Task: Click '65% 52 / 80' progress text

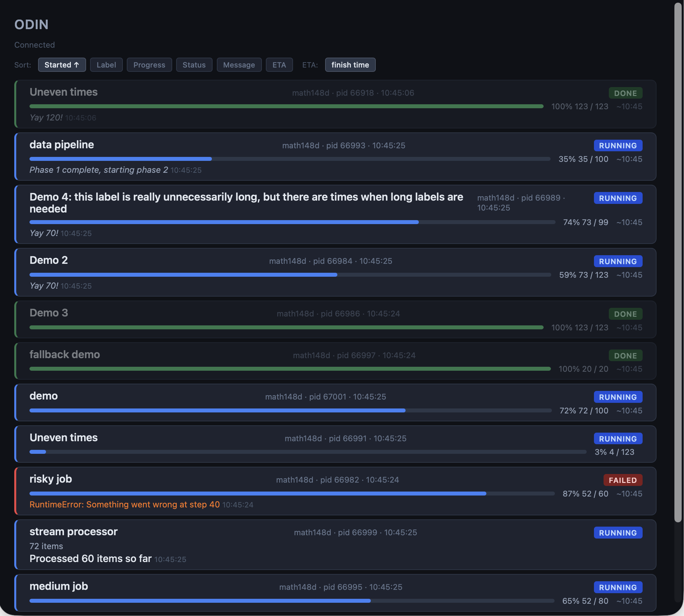Action: pos(585,601)
